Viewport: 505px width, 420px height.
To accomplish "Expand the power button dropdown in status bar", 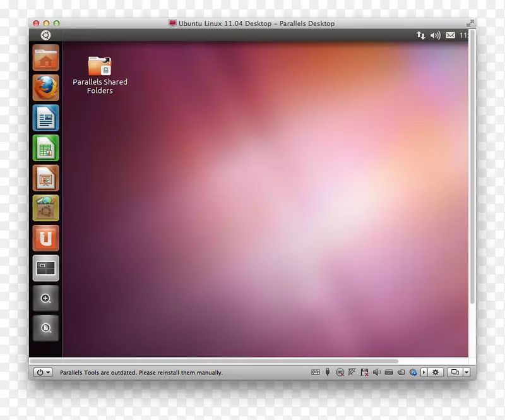I will click(43, 373).
